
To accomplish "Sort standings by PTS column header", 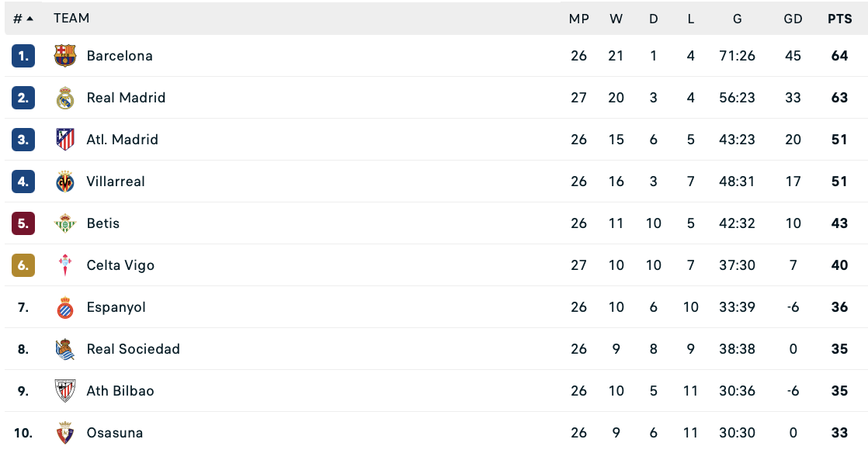I will [839, 19].
